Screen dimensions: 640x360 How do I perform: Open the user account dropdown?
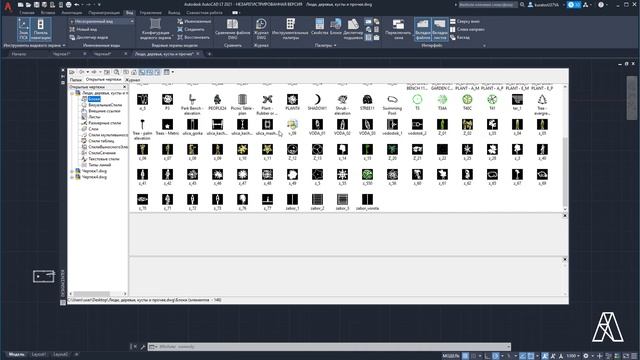545,4
